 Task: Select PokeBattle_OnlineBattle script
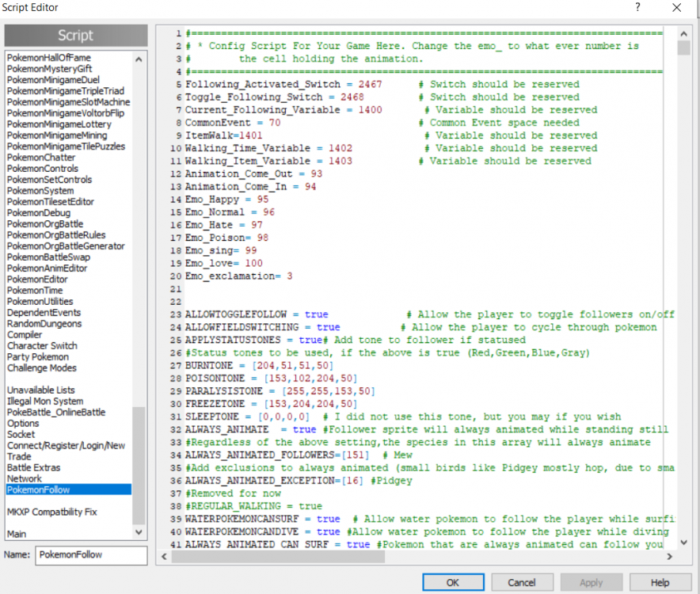tap(56, 412)
